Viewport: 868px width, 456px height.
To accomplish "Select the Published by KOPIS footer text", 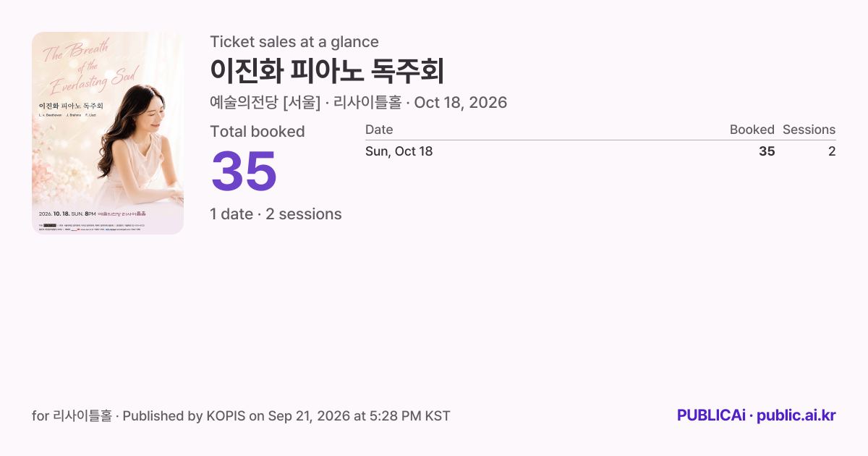I will (x=184, y=416).
